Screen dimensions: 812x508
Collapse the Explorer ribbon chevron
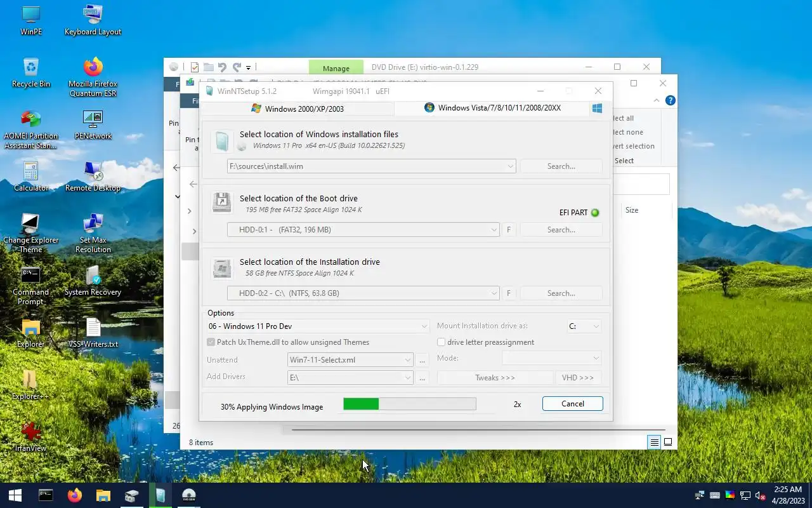657,100
